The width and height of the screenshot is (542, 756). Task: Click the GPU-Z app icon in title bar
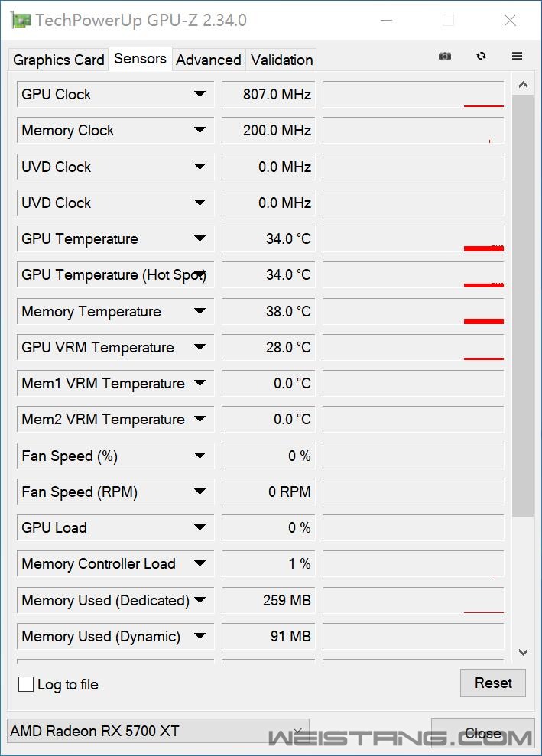tap(21, 21)
